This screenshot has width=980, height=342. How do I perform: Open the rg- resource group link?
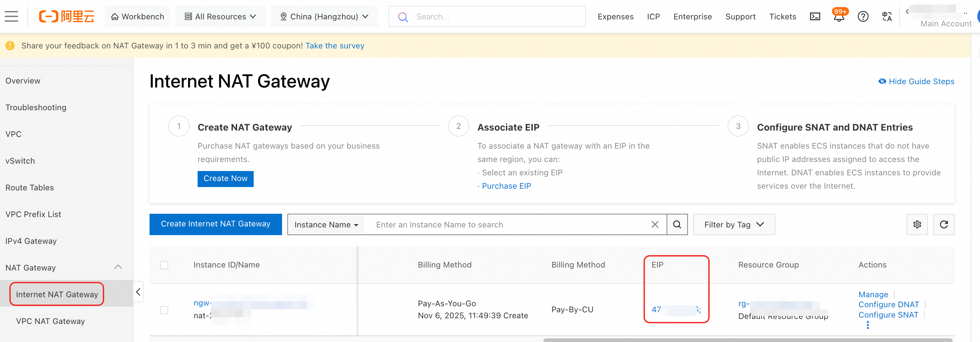point(778,304)
